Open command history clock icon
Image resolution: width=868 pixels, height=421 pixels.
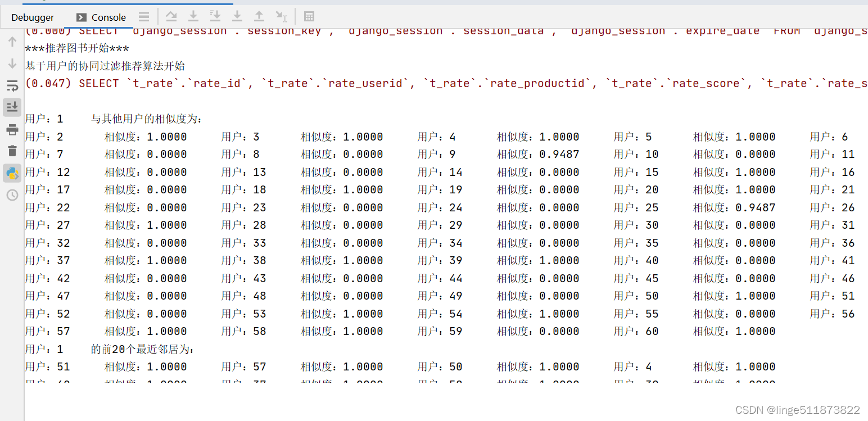(x=12, y=195)
